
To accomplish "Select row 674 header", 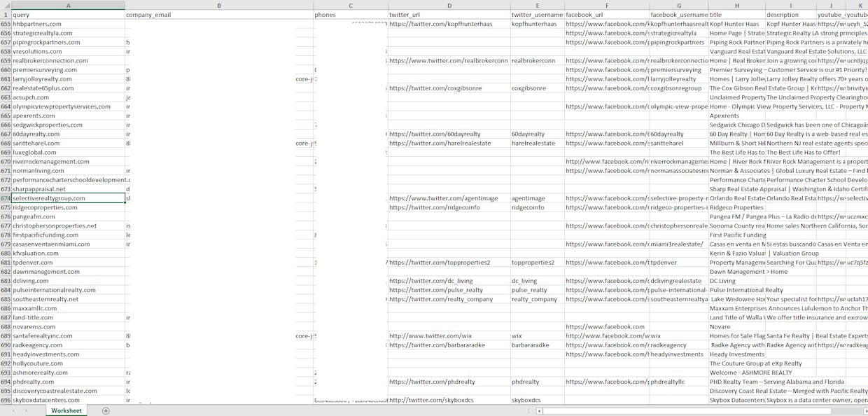I will tap(6, 198).
